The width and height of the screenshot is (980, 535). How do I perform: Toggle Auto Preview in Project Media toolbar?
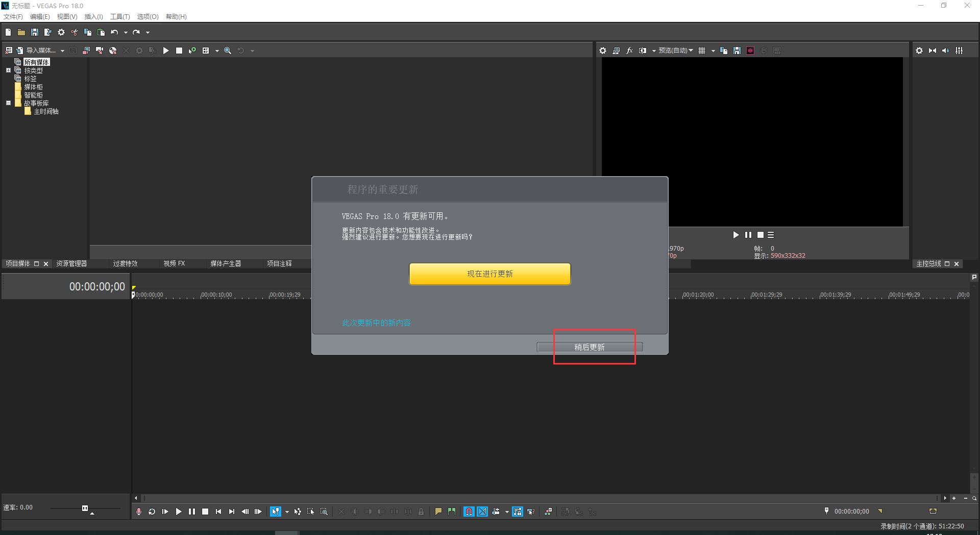click(x=192, y=51)
